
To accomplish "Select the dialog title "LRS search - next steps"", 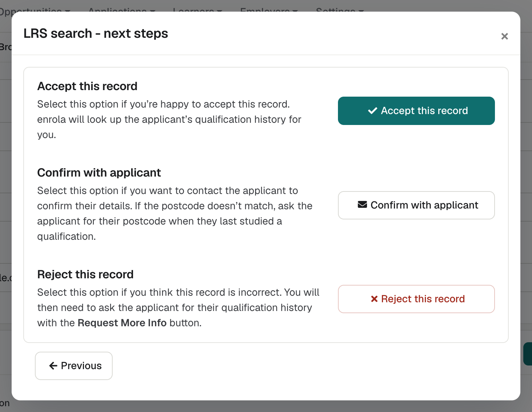I will coord(96,33).
